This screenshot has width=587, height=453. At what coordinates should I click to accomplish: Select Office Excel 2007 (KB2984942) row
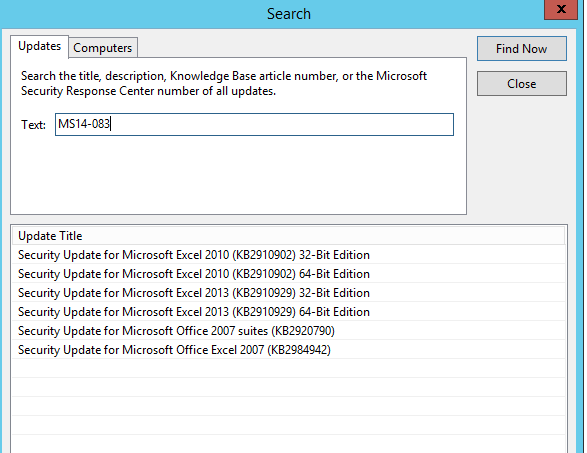click(x=288, y=350)
